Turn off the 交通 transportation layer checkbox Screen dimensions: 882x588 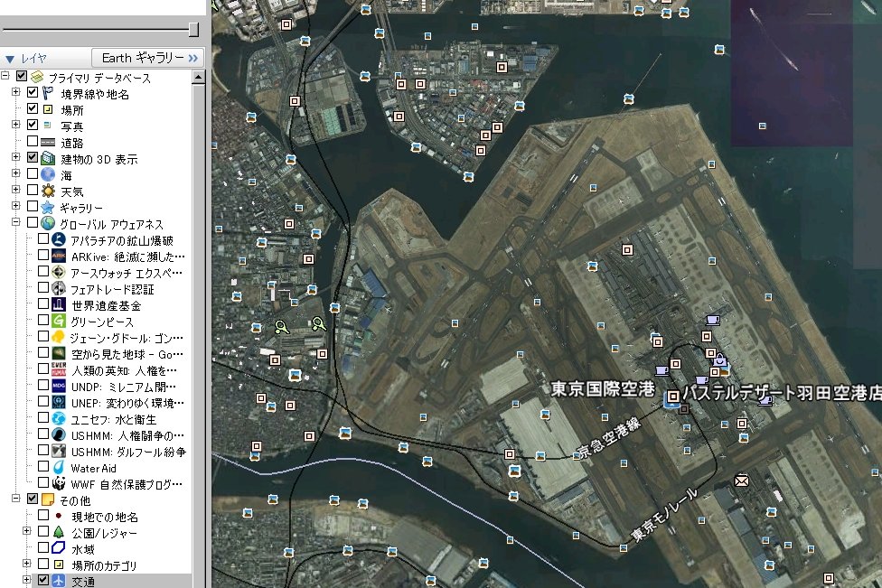click(x=43, y=581)
